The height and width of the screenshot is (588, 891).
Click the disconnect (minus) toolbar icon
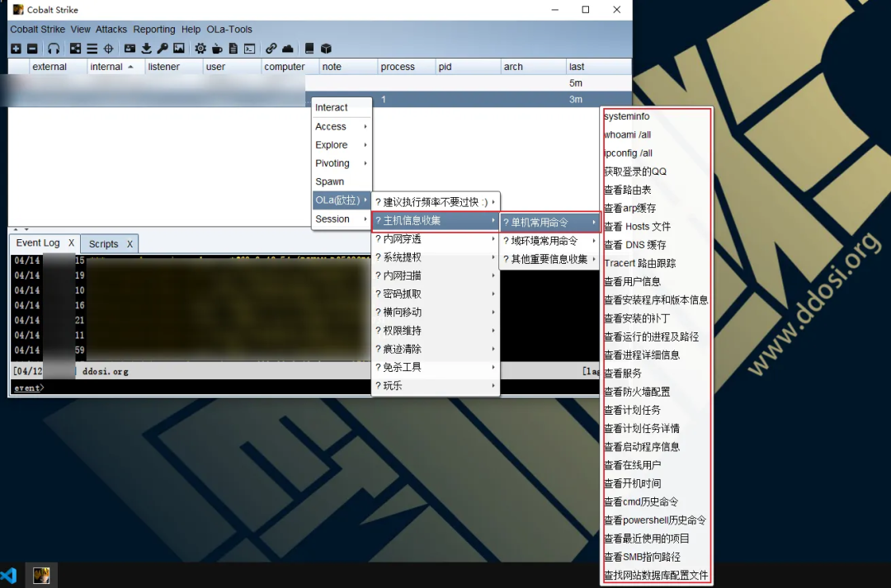tap(32, 49)
